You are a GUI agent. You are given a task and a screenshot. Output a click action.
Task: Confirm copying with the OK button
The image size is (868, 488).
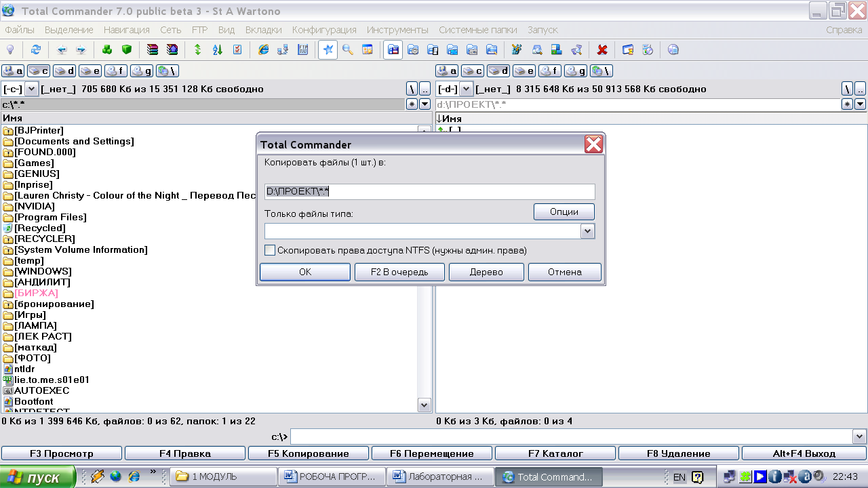click(305, 272)
